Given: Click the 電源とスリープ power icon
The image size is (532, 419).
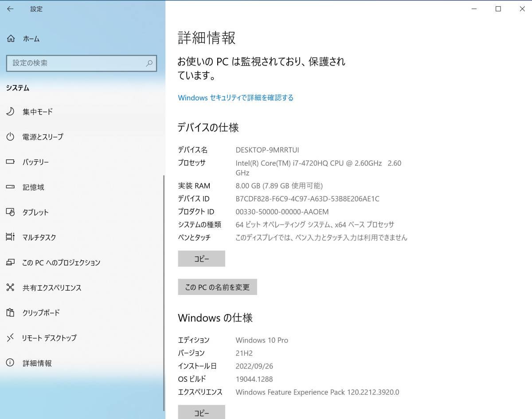Looking at the screenshot, I should tap(10, 137).
